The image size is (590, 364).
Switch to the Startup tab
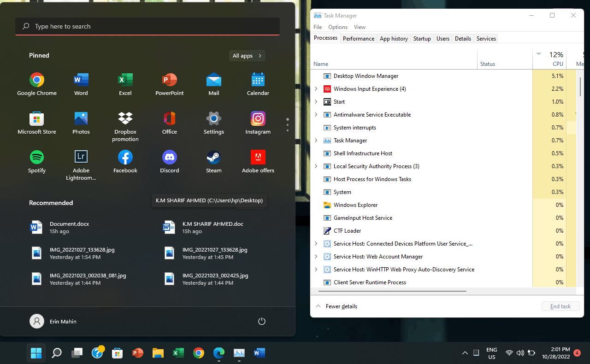coord(422,39)
